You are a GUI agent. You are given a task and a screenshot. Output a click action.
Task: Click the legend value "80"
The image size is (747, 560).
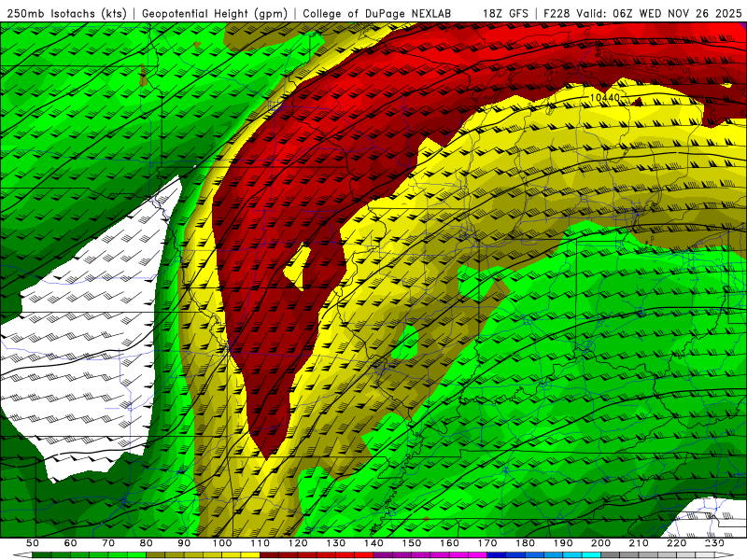click(146, 543)
